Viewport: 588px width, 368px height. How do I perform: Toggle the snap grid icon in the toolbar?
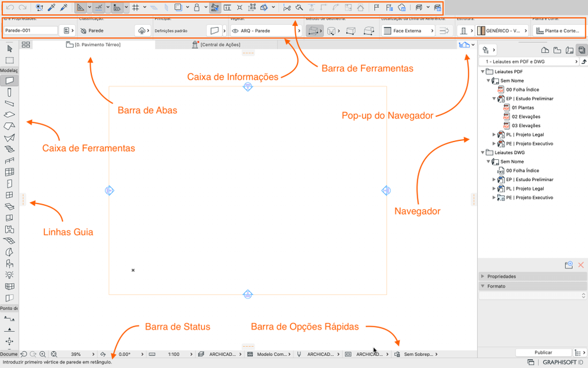pos(136,8)
